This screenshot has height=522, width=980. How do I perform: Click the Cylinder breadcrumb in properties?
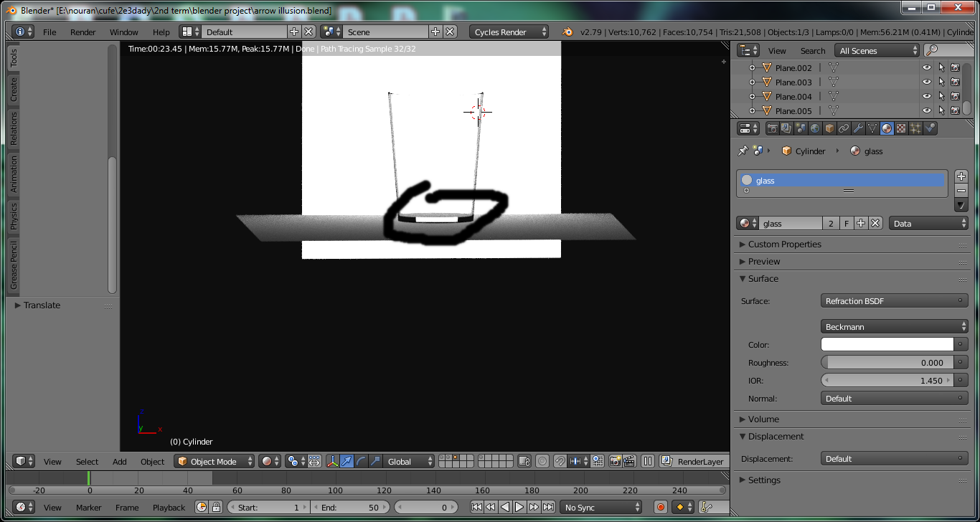click(x=804, y=151)
